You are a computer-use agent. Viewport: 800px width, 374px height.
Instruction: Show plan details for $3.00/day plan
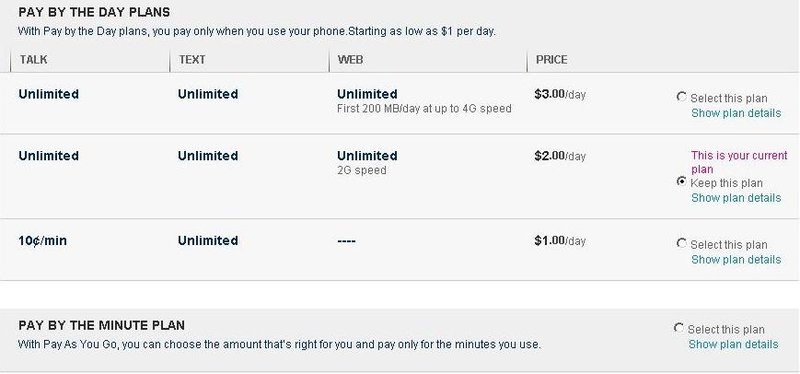[x=736, y=113]
